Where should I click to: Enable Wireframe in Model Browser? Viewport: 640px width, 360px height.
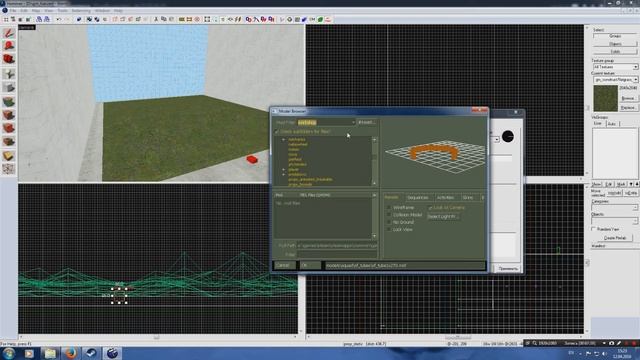click(x=389, y=208)
